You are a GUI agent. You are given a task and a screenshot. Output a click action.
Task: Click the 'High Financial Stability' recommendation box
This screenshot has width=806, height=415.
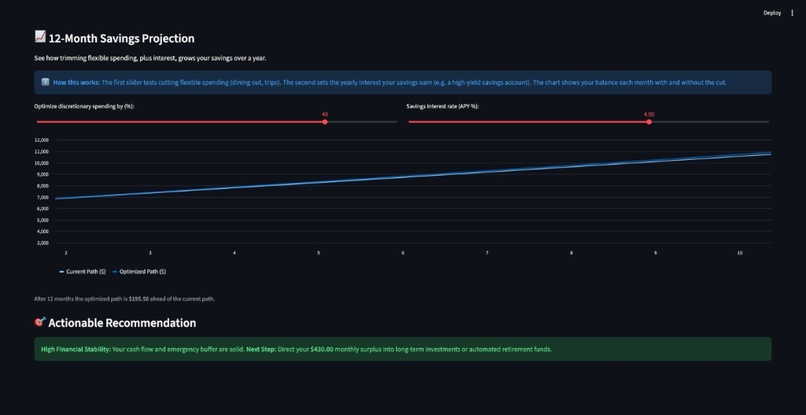click(x=403, y=349)
